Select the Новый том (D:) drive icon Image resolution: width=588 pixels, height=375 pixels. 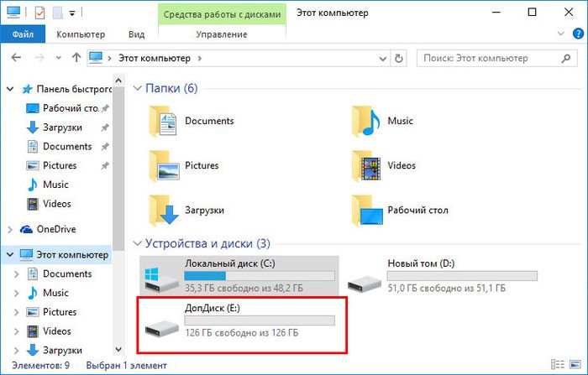pos(364,284)
